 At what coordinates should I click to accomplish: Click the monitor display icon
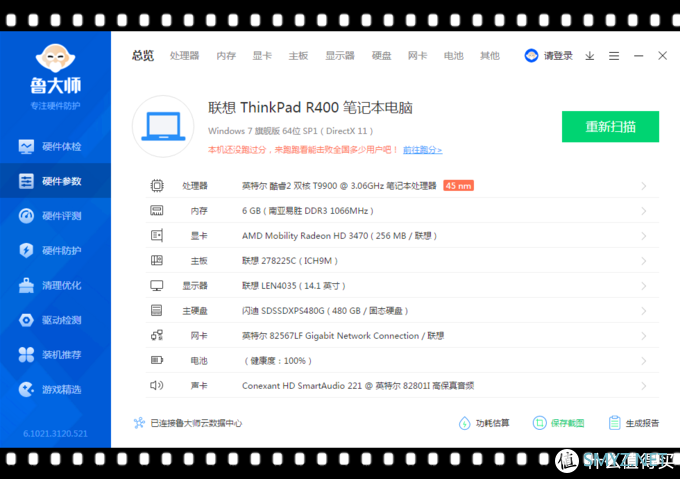tap(157, 286)
